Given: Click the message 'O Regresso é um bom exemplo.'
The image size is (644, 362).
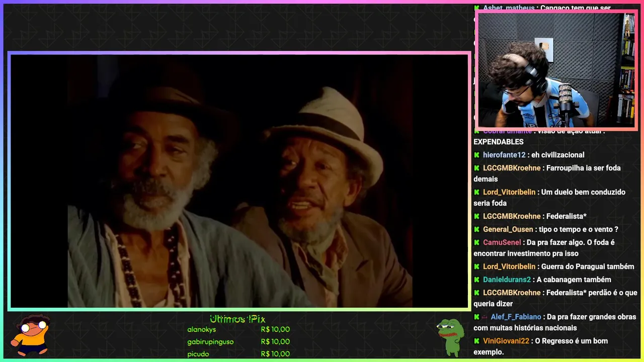Looking at the screenshot, I should click(541, 346).
